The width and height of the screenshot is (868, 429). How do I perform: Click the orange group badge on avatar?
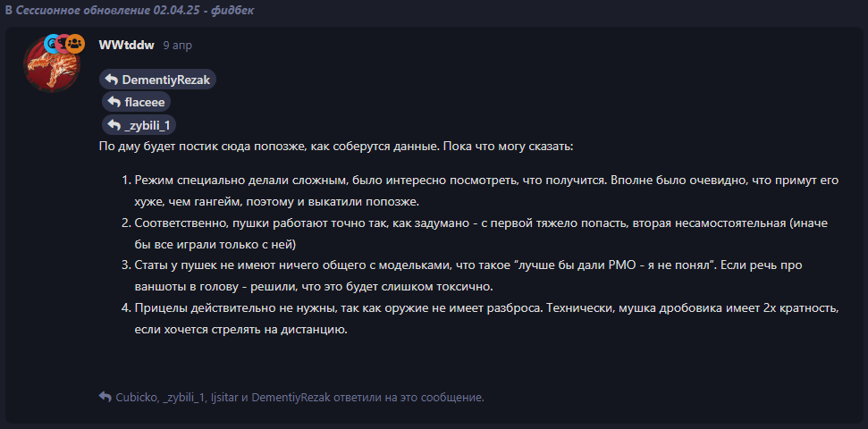coord(76,44)
